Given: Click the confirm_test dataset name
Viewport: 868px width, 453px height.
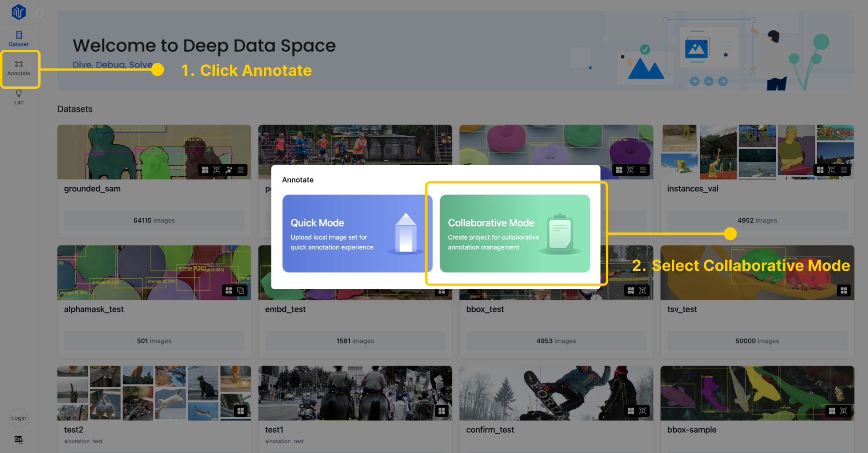Looking at the screenshot, I should pyautogui.click(x=490, y=430).
